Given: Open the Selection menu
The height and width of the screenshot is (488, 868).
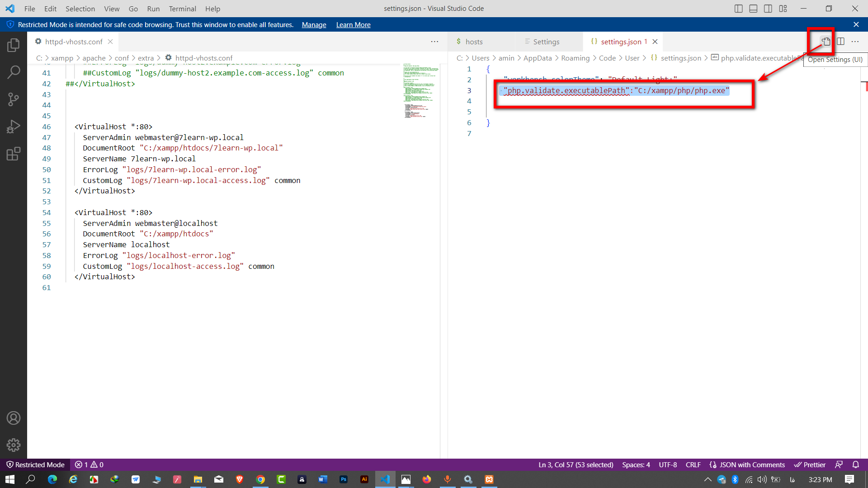Looking at the screenshot, I should point(80,9).
